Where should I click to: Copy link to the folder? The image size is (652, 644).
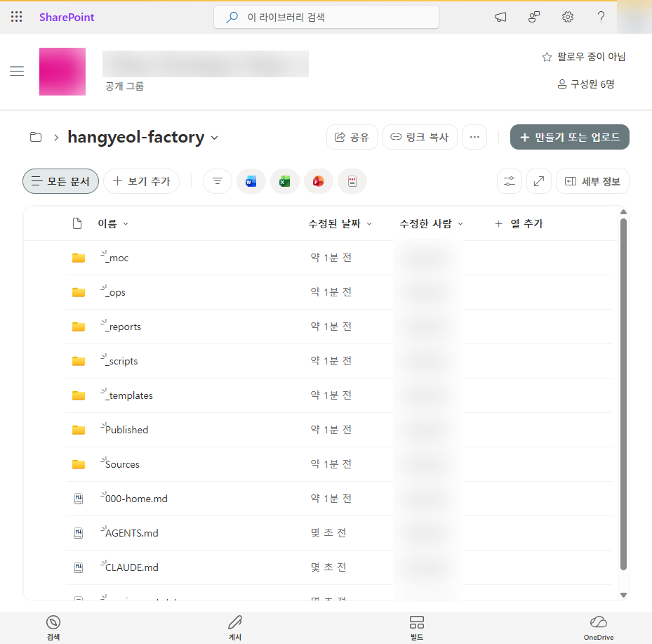[420, 137]
